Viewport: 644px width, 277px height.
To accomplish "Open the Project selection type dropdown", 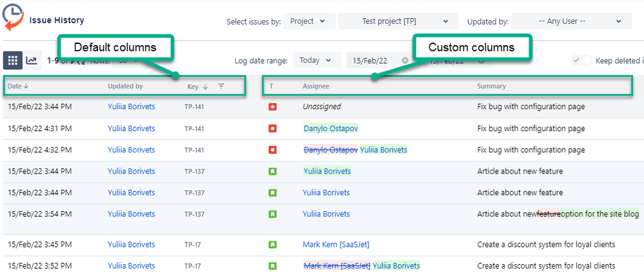I will click(x=309, y=21).
